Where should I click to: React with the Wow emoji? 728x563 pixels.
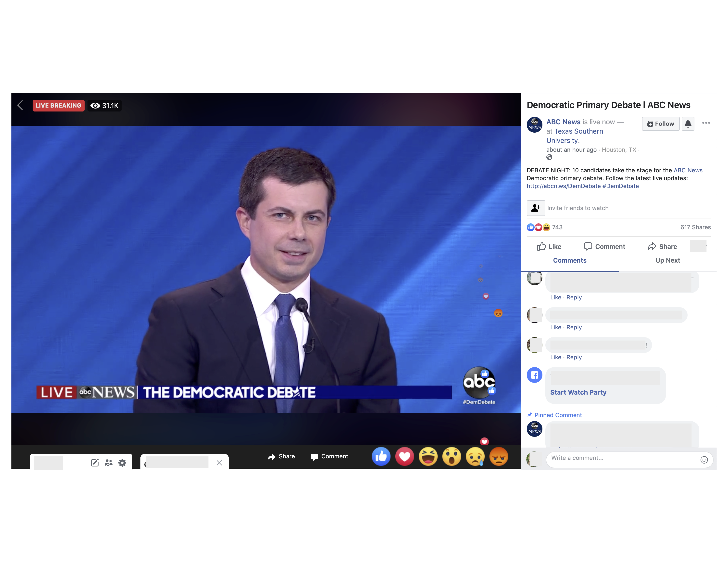(452, 456)
